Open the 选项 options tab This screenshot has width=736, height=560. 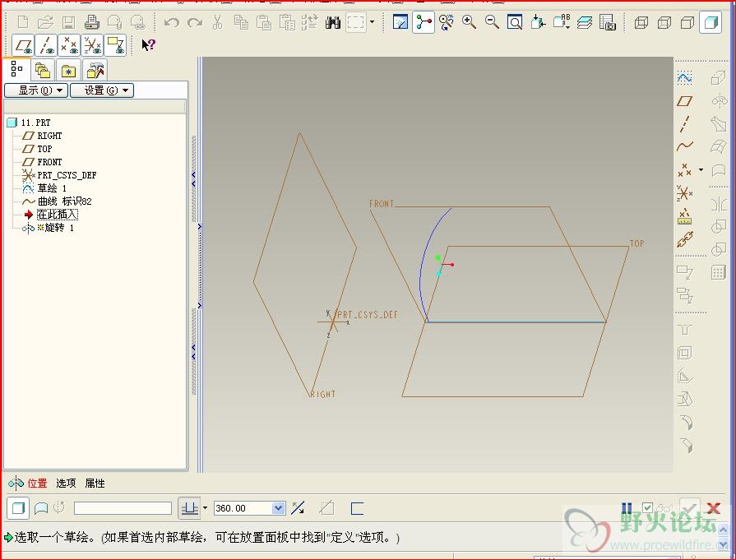tap(66, 484)
